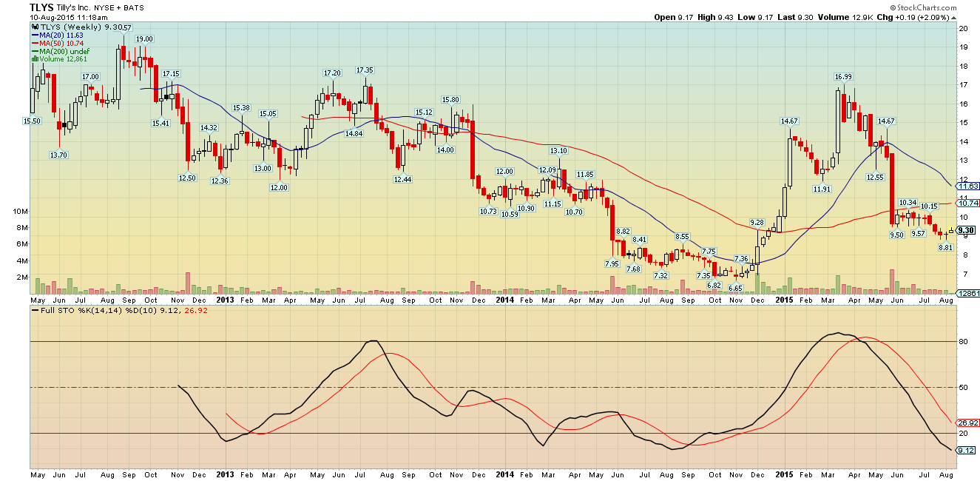Click the yellow 9.30 last price tag
The height and width of the screenshot is (481, 980).
(964, 230)
